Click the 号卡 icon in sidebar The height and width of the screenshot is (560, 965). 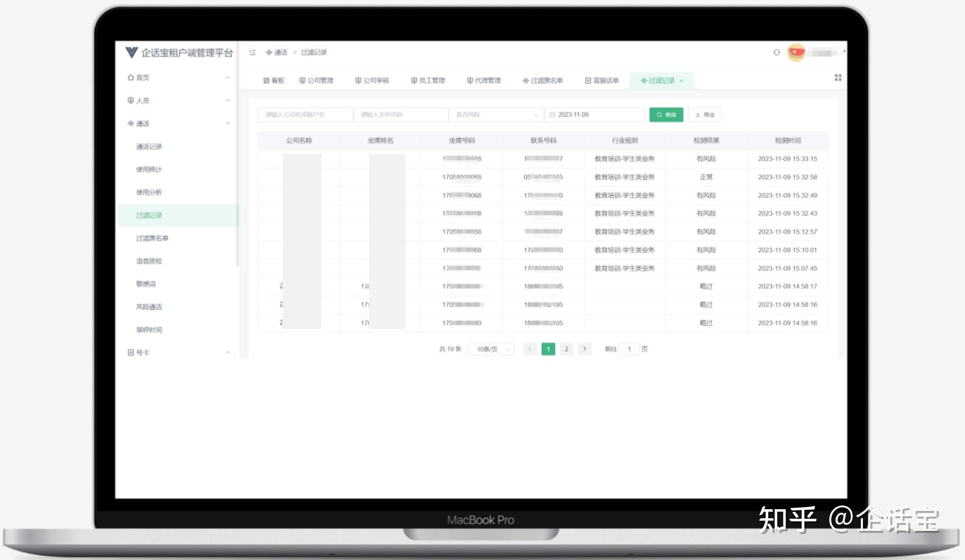131,352
